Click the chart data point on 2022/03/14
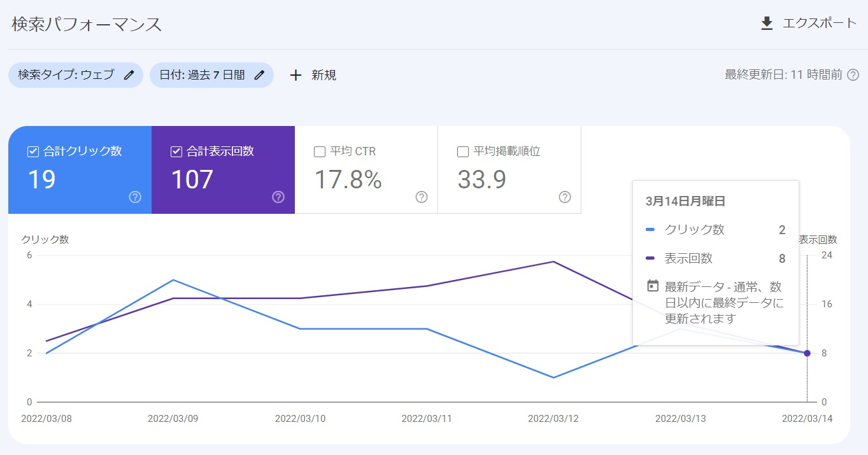Screen dimensions: 868x455 coord(807,353)
